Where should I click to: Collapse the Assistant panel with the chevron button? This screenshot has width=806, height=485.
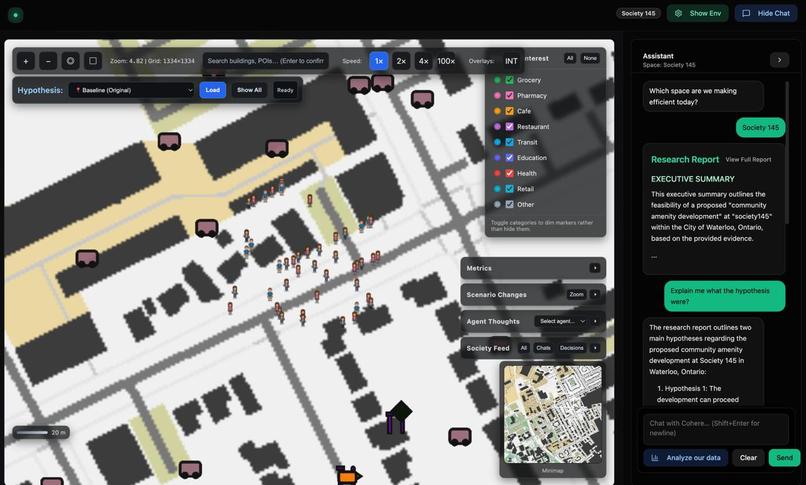click(779, 60)
